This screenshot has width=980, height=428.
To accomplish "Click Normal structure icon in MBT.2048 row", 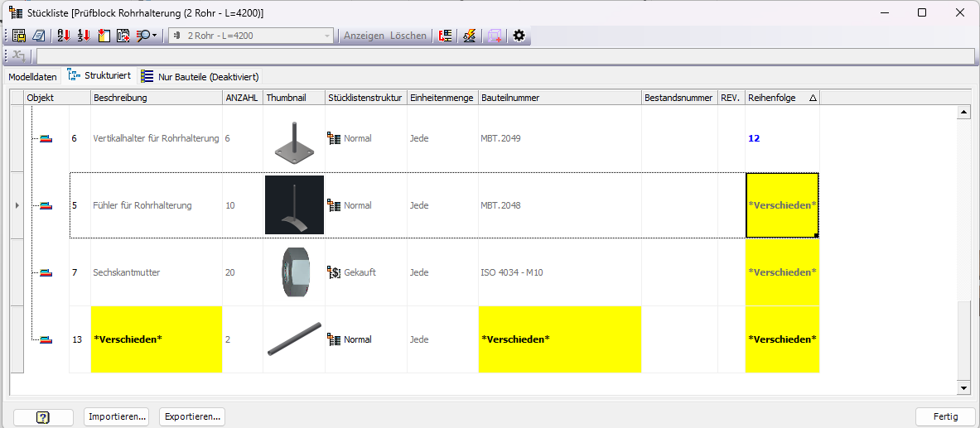I will (334, 205).
